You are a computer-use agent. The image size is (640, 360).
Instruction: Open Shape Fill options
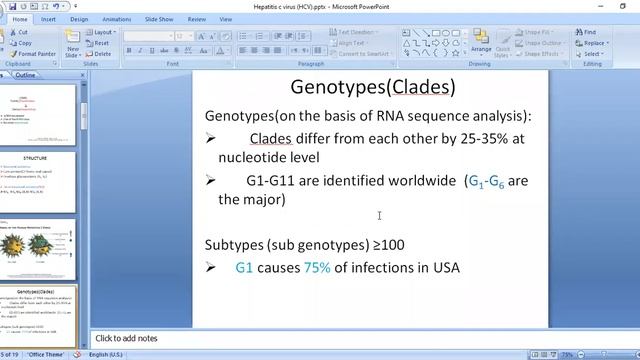click(533, 32)
